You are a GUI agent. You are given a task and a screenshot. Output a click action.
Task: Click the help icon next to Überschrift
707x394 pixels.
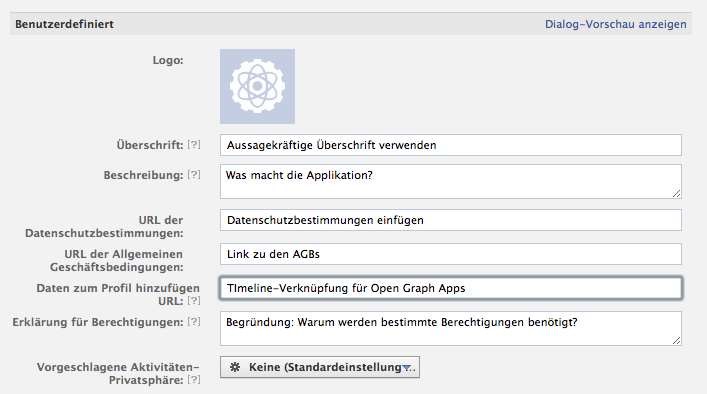coord(194,145)
